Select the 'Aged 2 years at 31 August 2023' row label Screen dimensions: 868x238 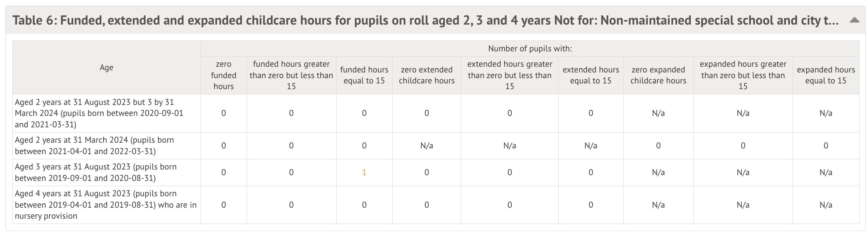click(99, 113)
